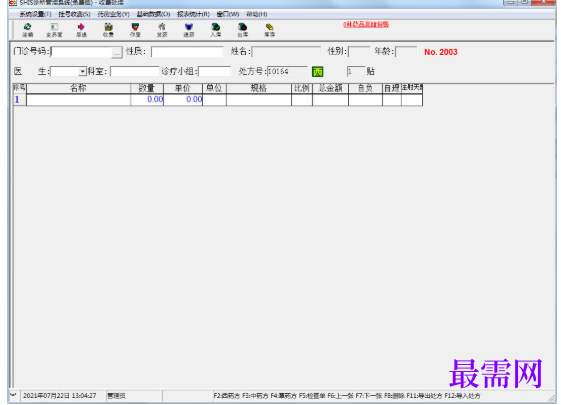
Task: Click the red No. 2003 label
Action: tap(440, 52)
